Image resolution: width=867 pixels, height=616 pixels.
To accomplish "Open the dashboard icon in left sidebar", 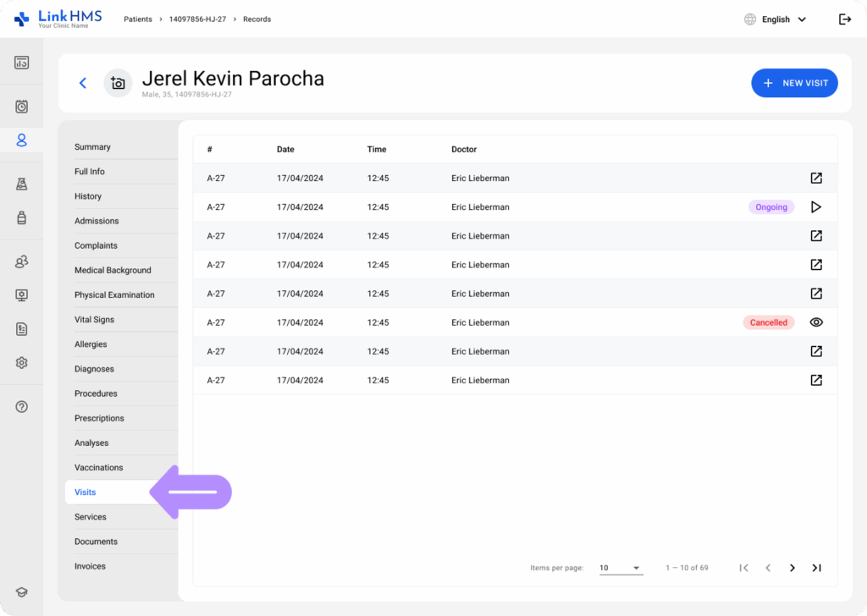I will (x=21, y=63).
